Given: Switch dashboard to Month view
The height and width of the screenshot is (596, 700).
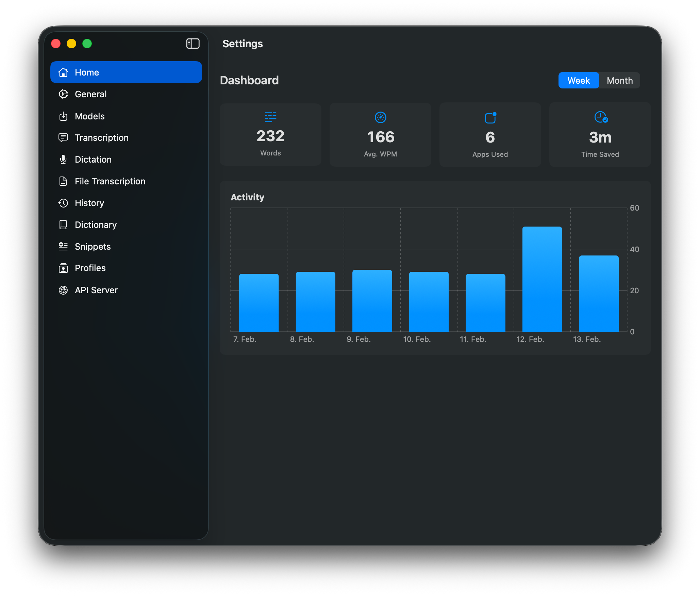Looking at the screenshot, I should pyautogui.click(x=620, y=81).
